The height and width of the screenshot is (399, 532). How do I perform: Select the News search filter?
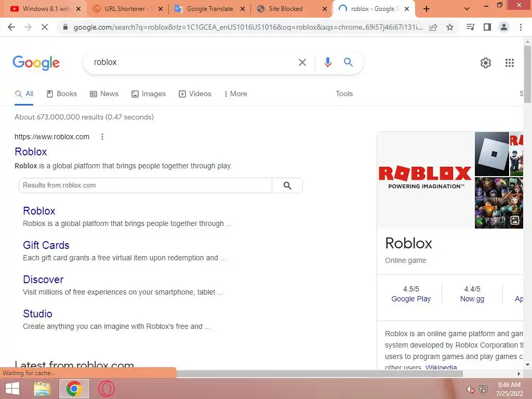click(104, 94)
